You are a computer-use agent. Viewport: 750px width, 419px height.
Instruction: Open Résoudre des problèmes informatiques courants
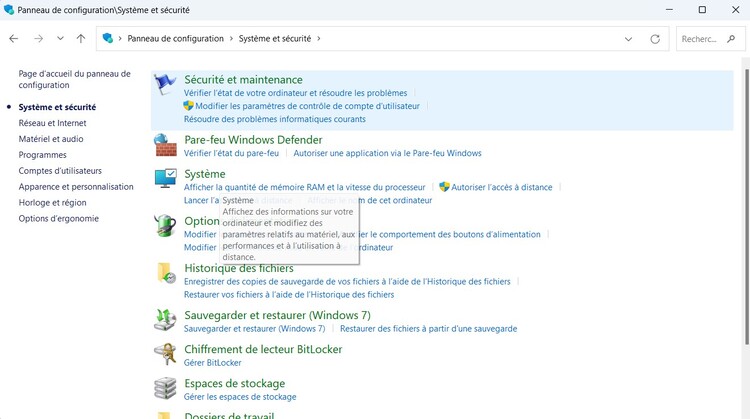275,119
